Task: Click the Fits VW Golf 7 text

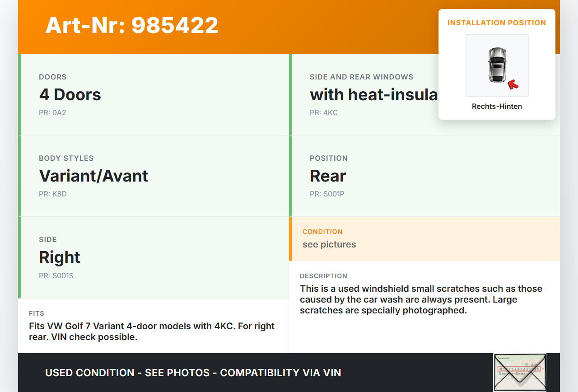Action: click(x=152, y=331)
